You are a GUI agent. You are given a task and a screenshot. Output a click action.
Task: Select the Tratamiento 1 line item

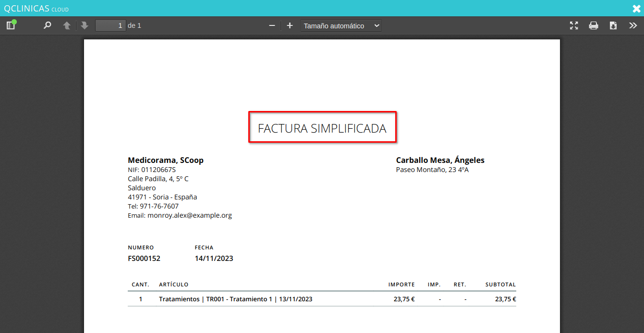pos(235,299)
